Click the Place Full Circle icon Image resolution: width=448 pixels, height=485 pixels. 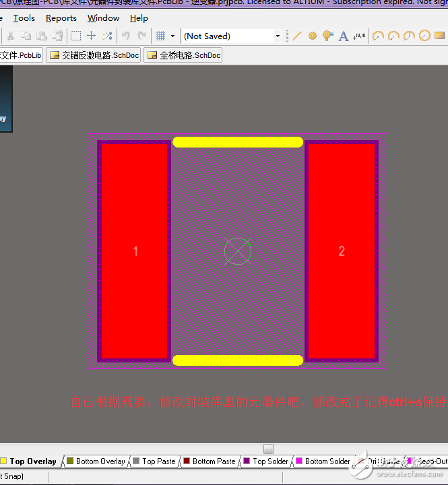424,36
